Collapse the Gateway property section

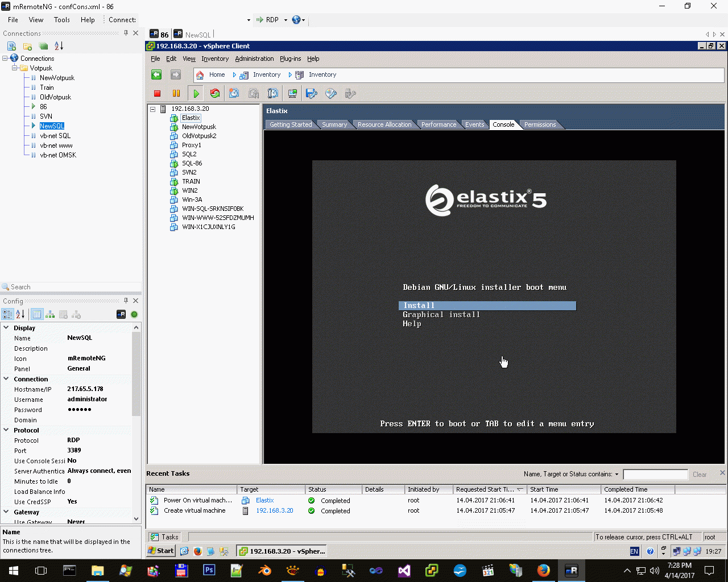(x=6, y=512)
